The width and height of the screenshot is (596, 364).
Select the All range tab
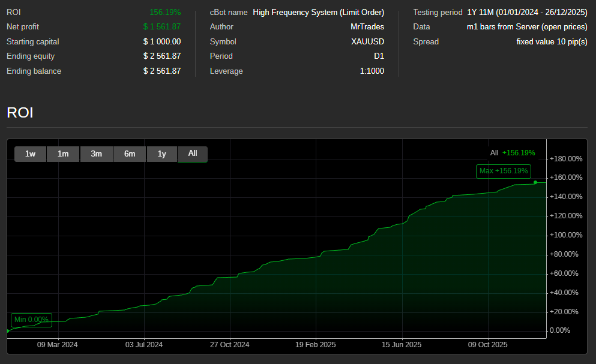(x=193, y=154)
